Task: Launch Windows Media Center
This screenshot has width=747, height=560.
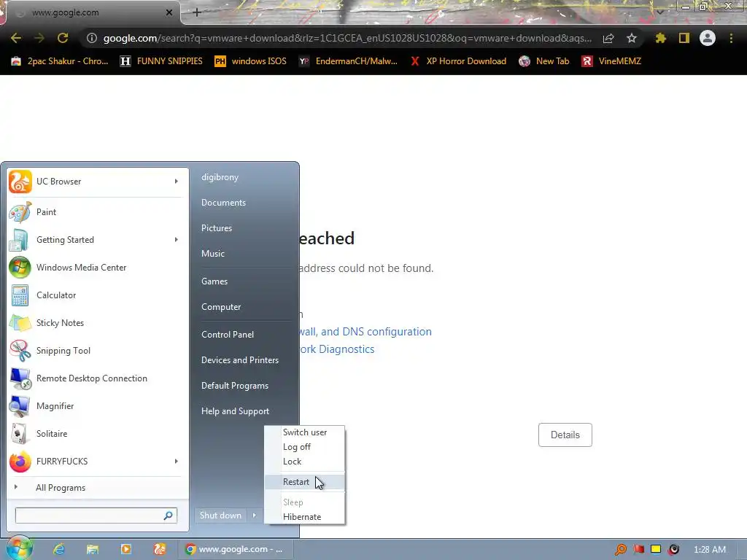Action: [96, 267]
